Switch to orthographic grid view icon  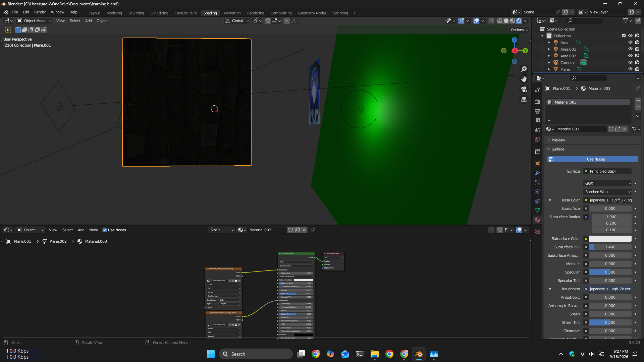point(524,100)
